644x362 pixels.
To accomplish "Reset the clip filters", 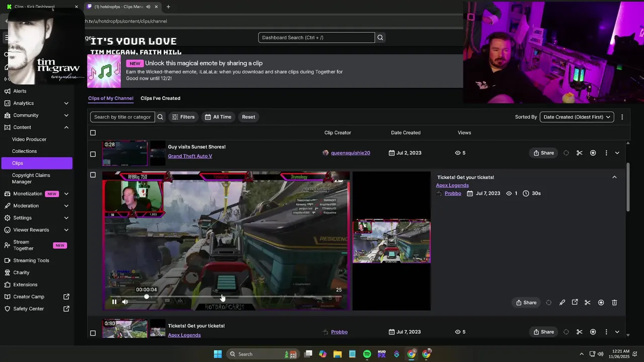I will coord(249,117).
